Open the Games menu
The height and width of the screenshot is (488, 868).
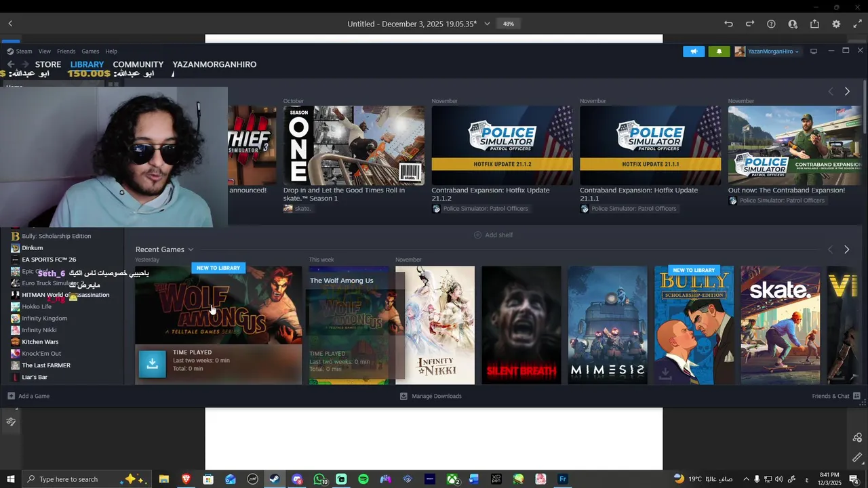90,52
